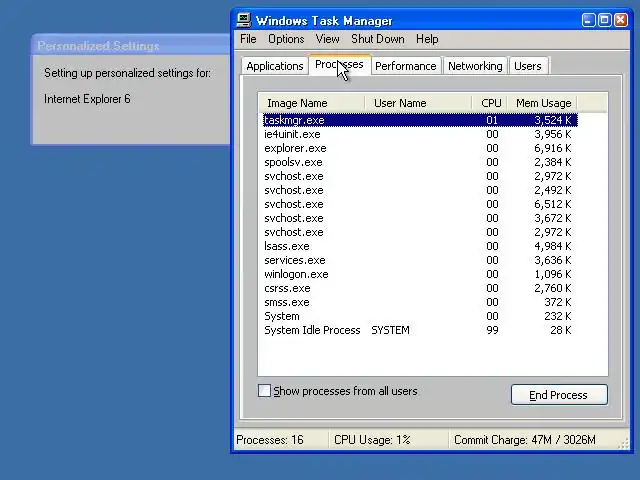
Task: Click the 4,984 K memory value
Action: pos(553,246)
